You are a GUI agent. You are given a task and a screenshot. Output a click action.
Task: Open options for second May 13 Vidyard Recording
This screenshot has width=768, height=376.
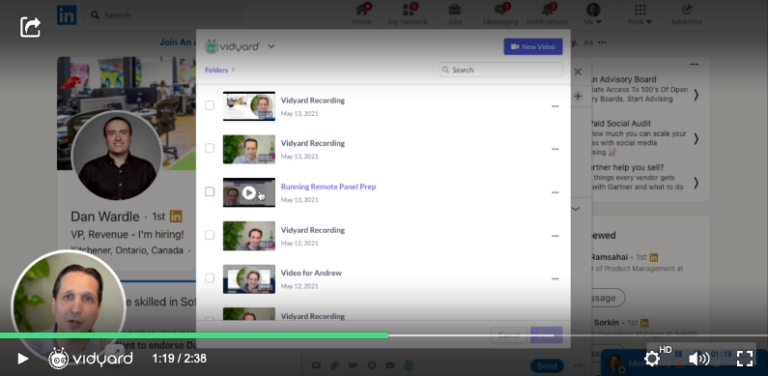coord(555,149)
